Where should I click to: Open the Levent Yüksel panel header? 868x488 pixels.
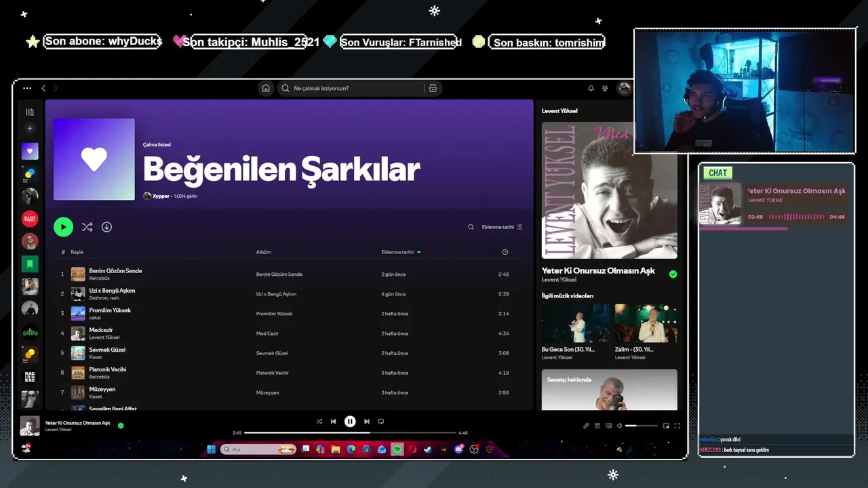pyautogui.click(x=559, y=110)
